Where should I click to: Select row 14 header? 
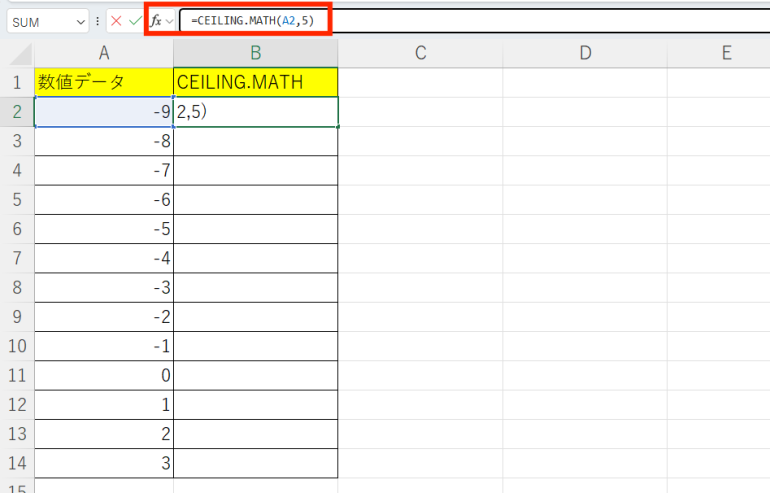coord(17,463)
